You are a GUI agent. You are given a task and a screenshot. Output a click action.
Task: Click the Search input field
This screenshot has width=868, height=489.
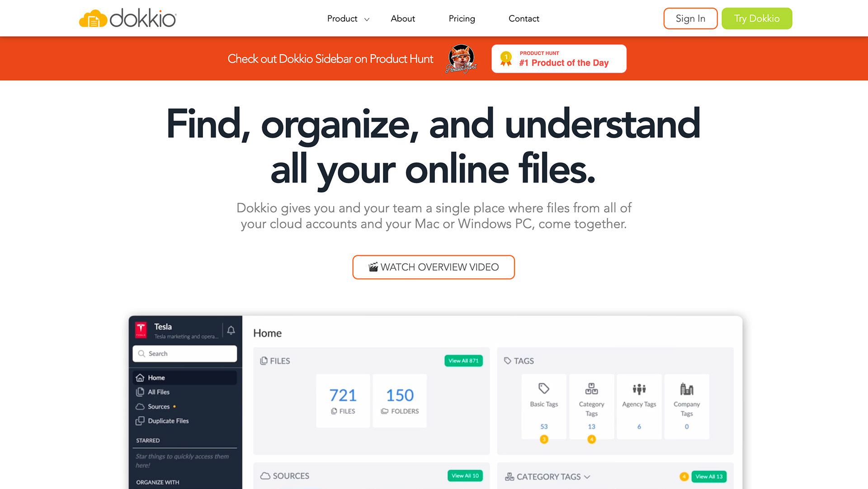tap(184, 353)
